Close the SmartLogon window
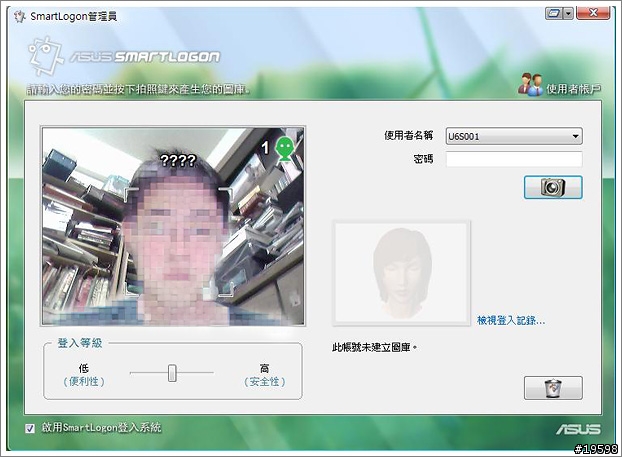 click(x=593, y=13)
